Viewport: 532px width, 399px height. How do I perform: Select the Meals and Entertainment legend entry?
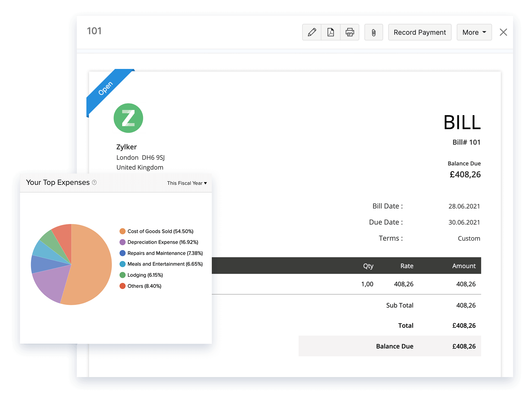(165, 264)
